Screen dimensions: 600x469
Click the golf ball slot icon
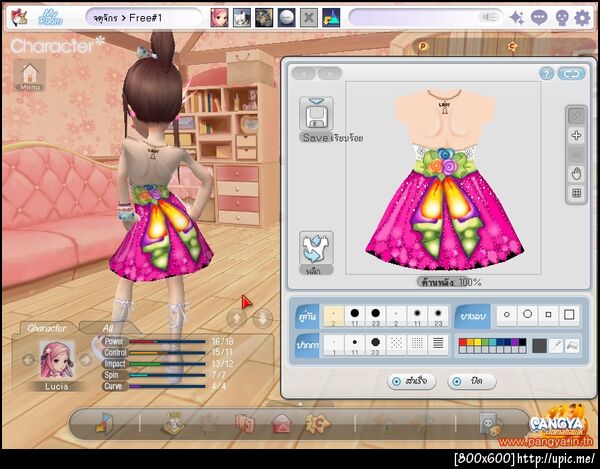[287, 18]
